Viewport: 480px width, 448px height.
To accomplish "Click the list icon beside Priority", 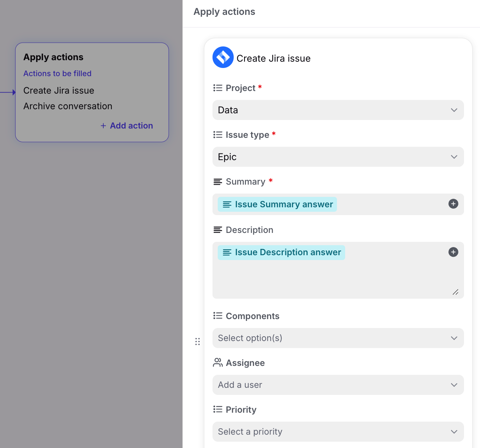I will tap(218, 410).
